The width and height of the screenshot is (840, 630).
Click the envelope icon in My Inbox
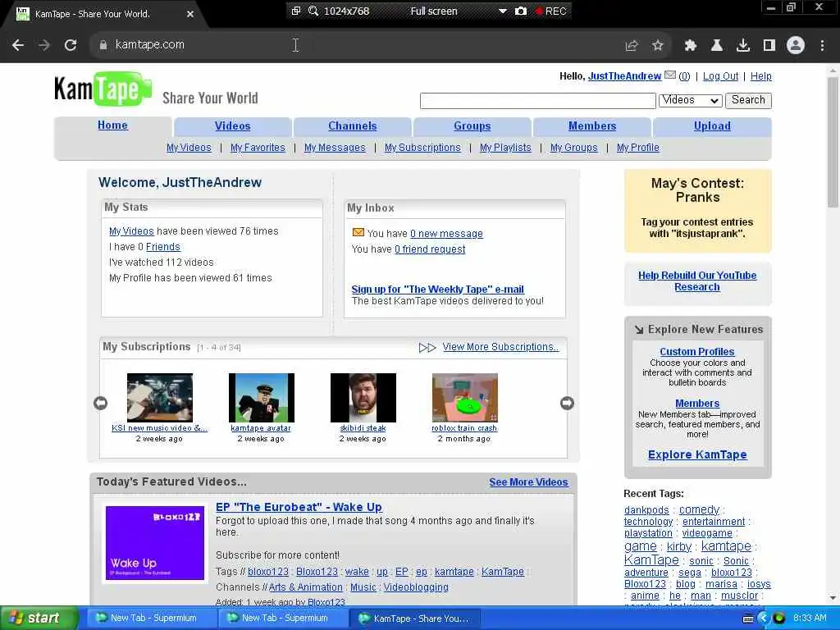point(358,232)
